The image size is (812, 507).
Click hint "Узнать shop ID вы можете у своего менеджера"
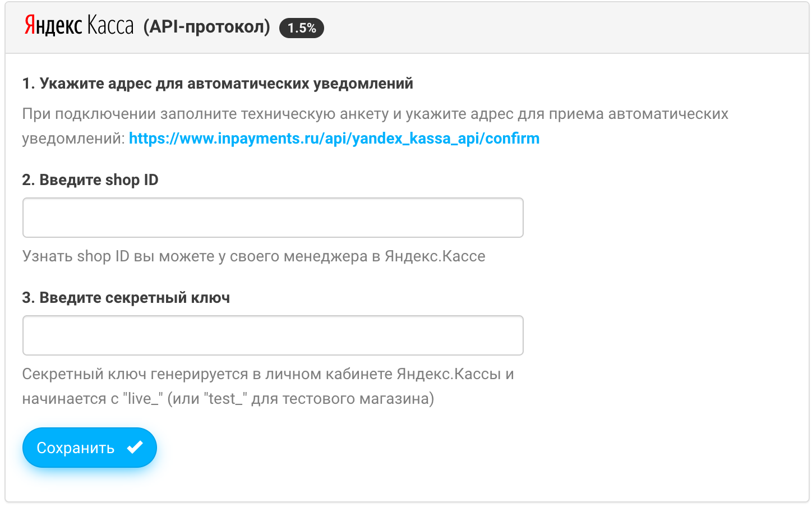click(194, 256)
